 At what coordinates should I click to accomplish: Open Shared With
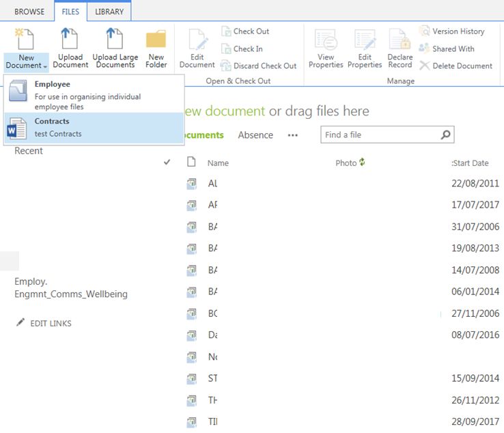[447, 49]
